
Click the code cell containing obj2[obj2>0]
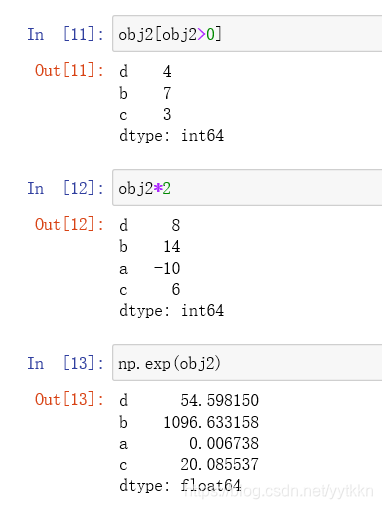247,34
